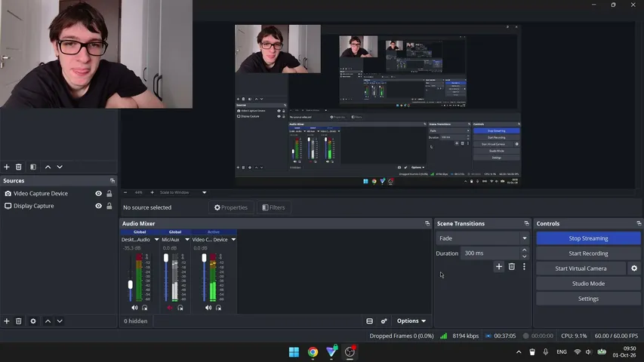
Task: Open the virtual camera settings gear
Action: point(634,268)
